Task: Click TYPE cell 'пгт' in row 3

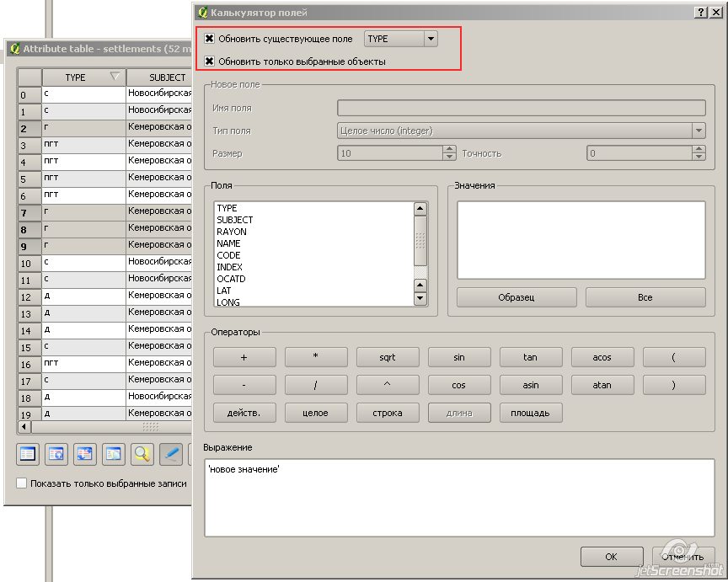Action: tap(84, 145)
